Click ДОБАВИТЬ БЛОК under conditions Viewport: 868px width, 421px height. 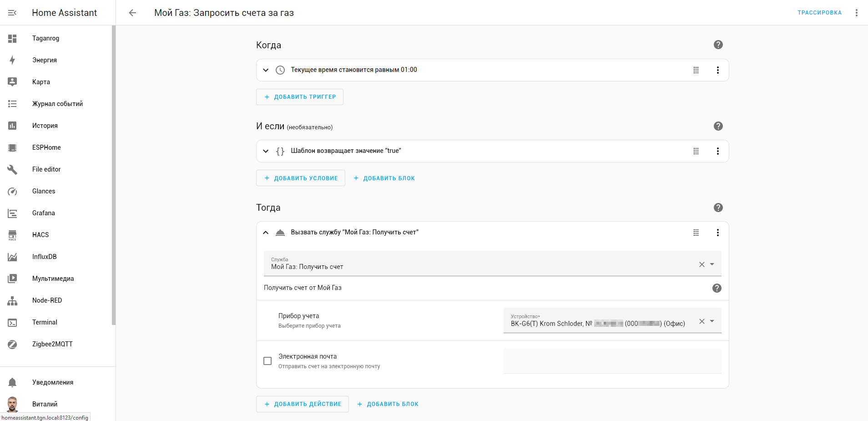[x=384, y=178]
